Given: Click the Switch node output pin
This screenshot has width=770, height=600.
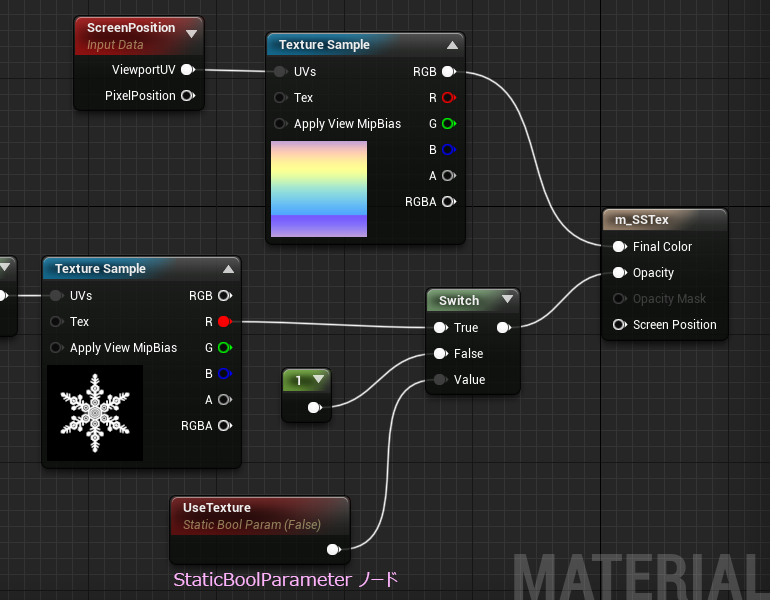Looking at the screenshot, I should pyautogui.click(x=504, y=327).
